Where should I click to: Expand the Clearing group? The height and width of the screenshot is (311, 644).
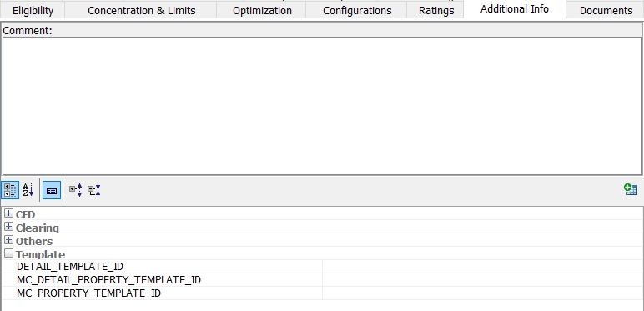8,227
